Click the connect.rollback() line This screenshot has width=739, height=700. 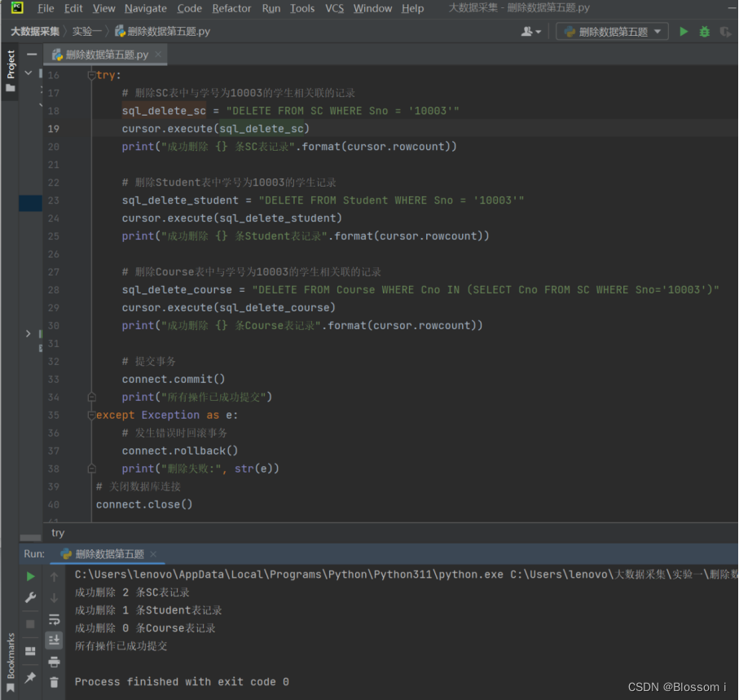180,451
